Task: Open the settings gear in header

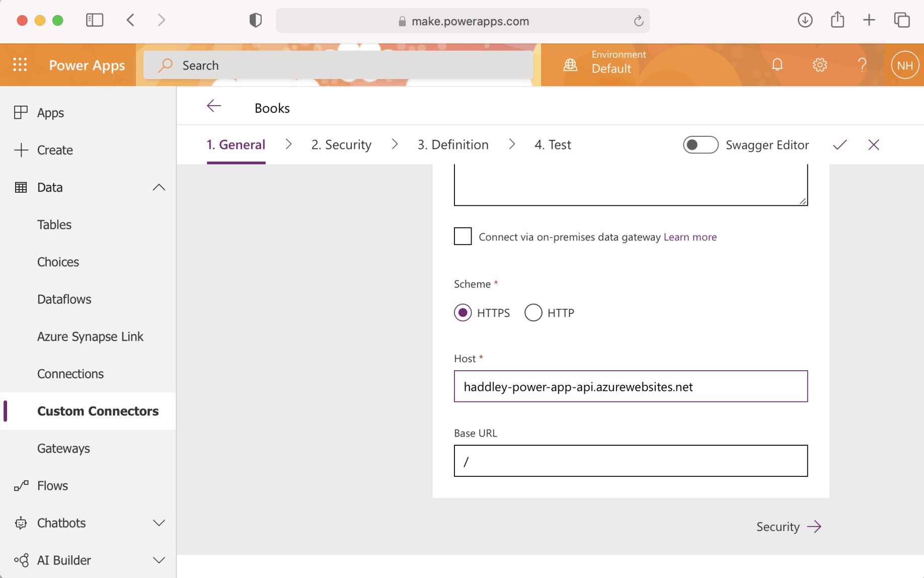Action: [x=820, y=65]
